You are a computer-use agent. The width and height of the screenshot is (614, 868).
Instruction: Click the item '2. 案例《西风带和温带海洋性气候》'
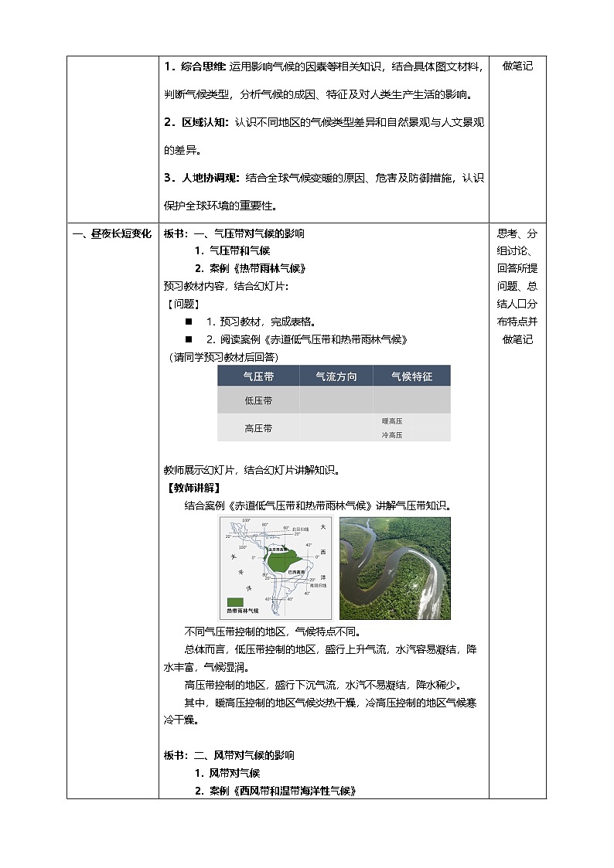[x=275, y=791]
